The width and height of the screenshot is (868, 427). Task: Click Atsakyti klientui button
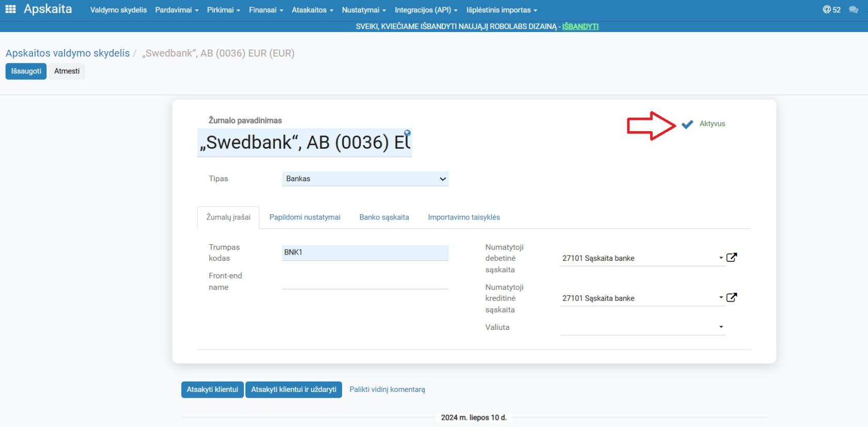(x=212, y=389)
